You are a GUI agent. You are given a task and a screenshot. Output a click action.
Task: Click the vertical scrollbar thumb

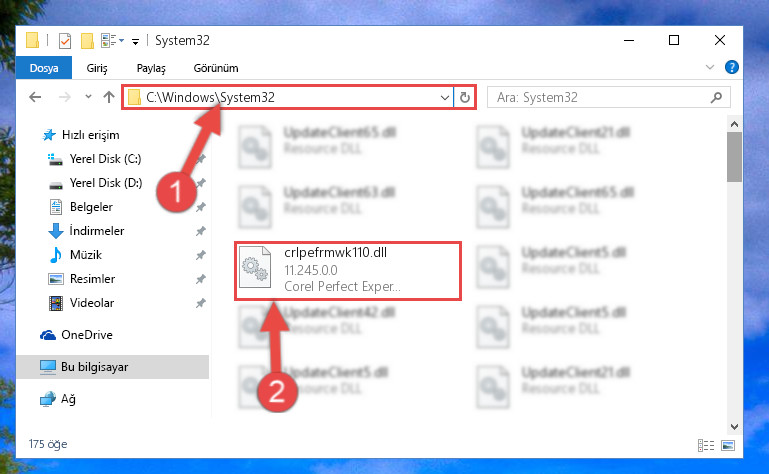734,157
